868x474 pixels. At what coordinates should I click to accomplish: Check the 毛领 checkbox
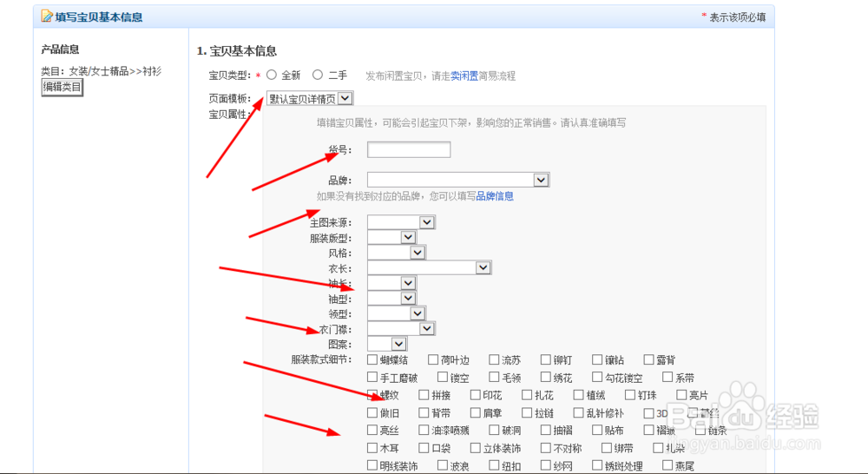(495, 377)
